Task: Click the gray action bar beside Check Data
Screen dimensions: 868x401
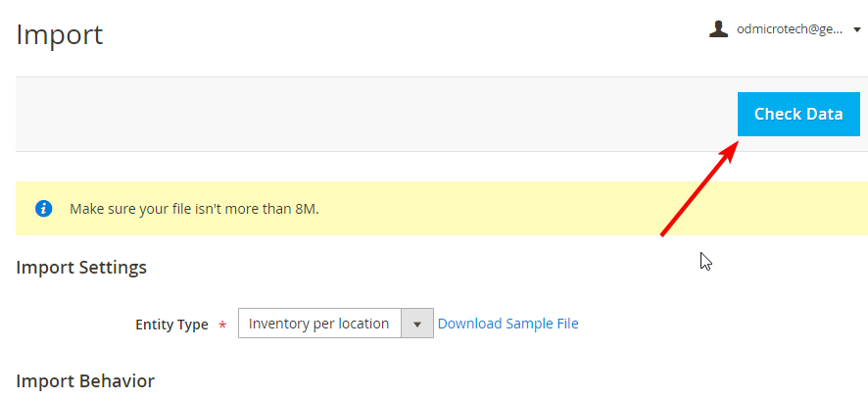Action: click(x=376, y=114)
